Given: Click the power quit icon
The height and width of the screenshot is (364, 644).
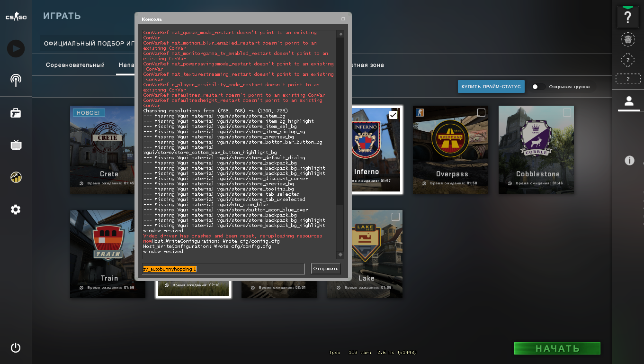Looking at the screenshot, I should (16, 347).
